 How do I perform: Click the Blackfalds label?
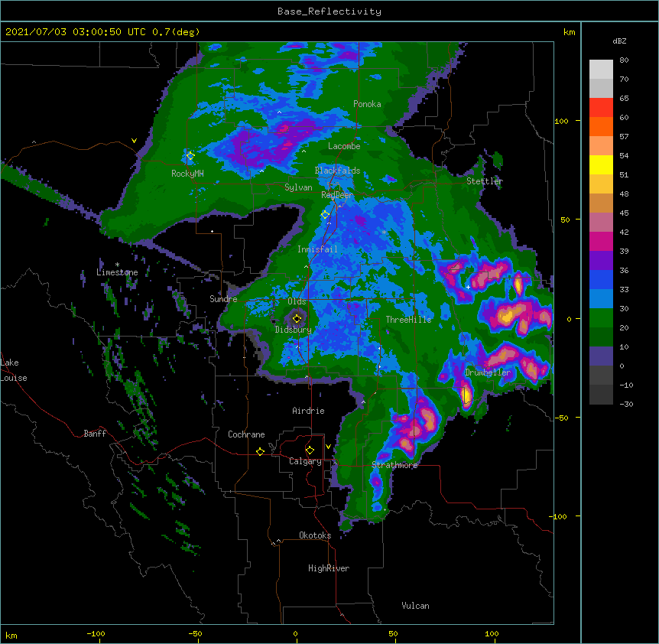(x=337, y=171)
